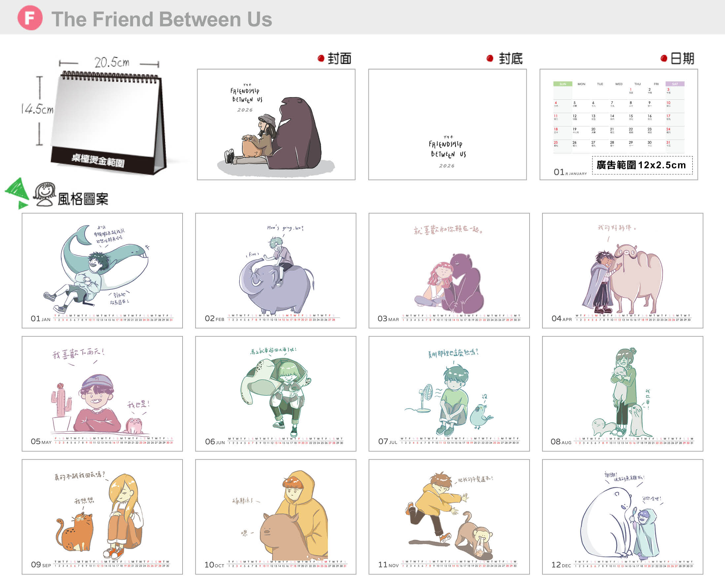The width and height of the screenshot is (725, 588).
Task: Click the red dot beside 日期
Action: coord(664,58)
